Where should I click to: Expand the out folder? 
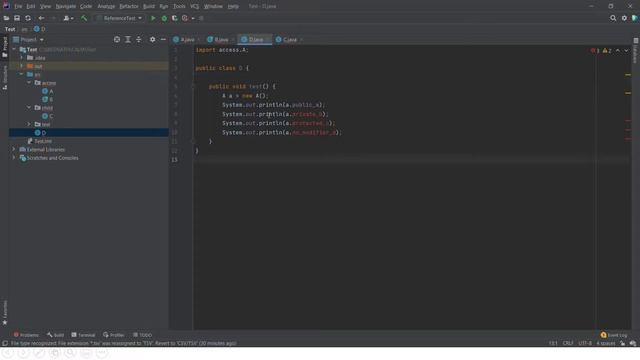pos(22,66)
